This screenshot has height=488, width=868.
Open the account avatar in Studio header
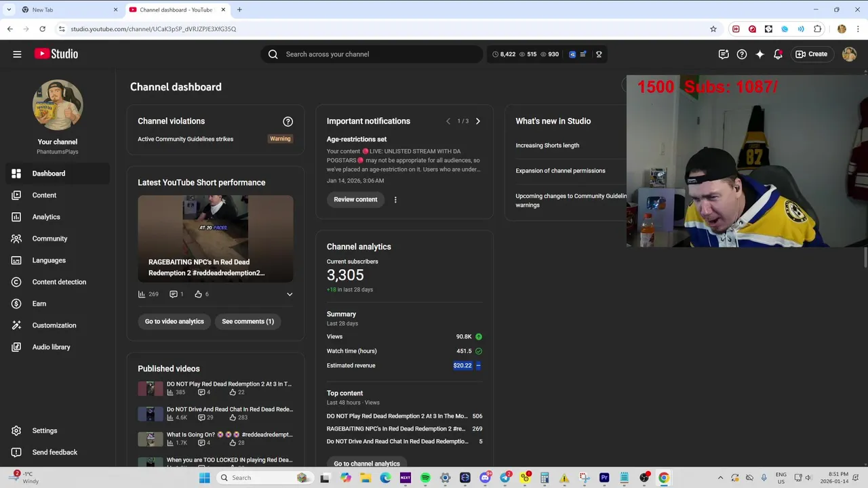point(849,54)
